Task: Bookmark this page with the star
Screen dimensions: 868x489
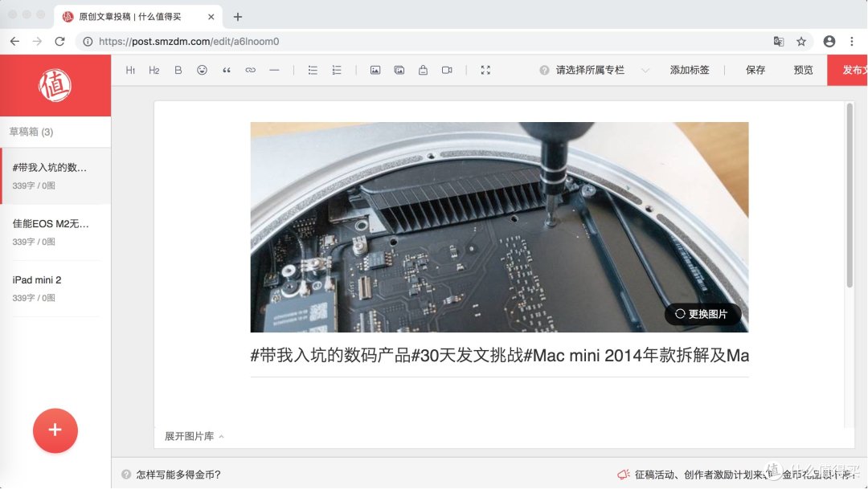Action: tap(801, 42)
